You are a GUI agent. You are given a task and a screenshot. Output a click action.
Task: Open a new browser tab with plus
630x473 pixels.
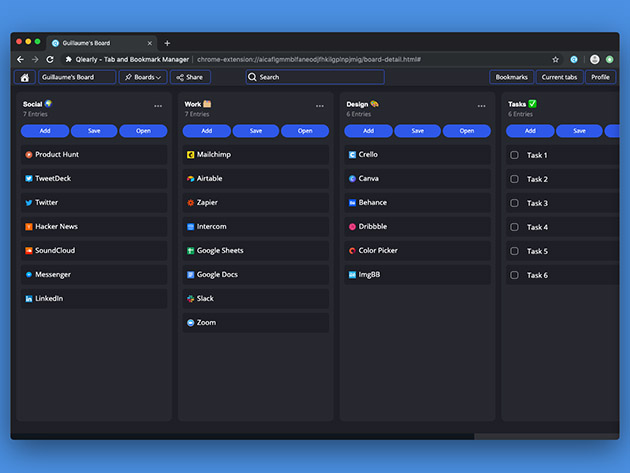click(167, 43)
